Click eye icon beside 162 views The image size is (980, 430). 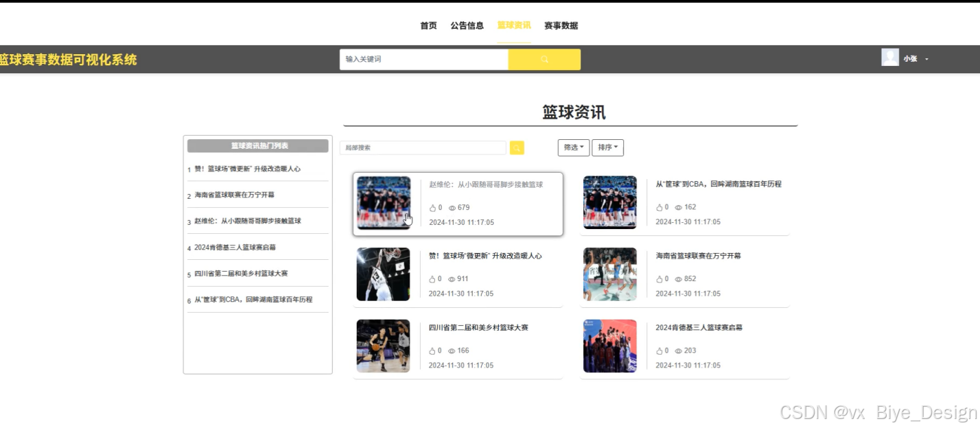click(x=679, y=207)
